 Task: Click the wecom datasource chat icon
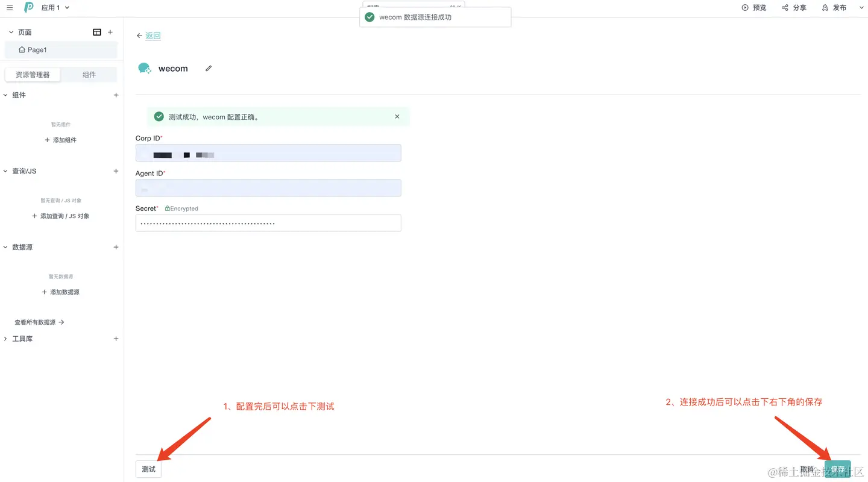pyautogui.click(x=145, y=68)
